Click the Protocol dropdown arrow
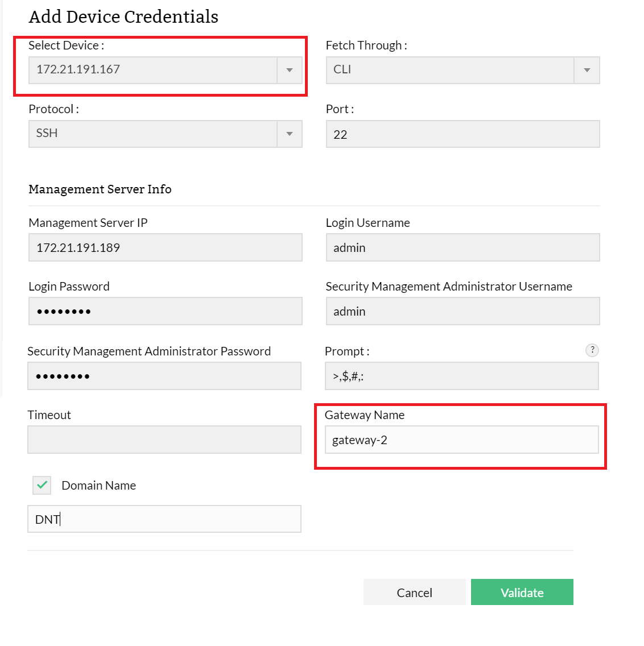The height and width of the screenshot is (646, 644). (290, 134)
